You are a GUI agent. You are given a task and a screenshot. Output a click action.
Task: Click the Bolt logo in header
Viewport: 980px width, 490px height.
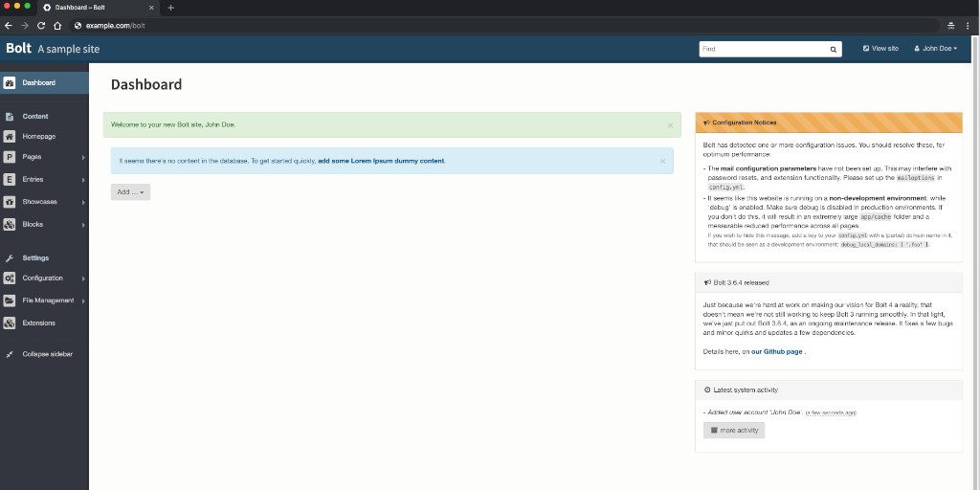[19, 48]
